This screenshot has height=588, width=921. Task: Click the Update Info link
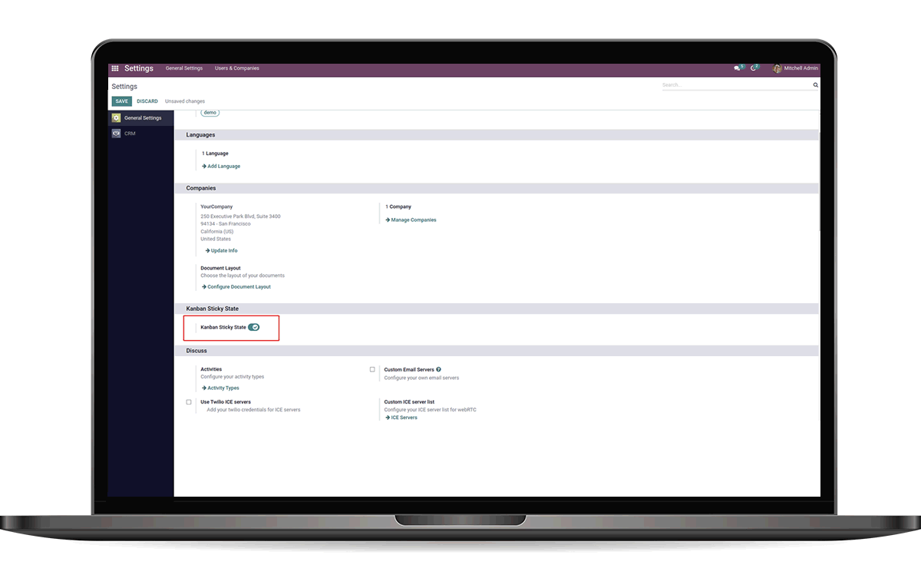point(221,250)
